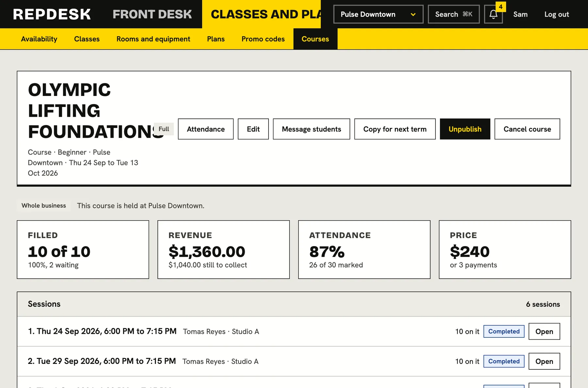Open the notifications bell icon
Screen dimensions: 588x388
(493, 14)
